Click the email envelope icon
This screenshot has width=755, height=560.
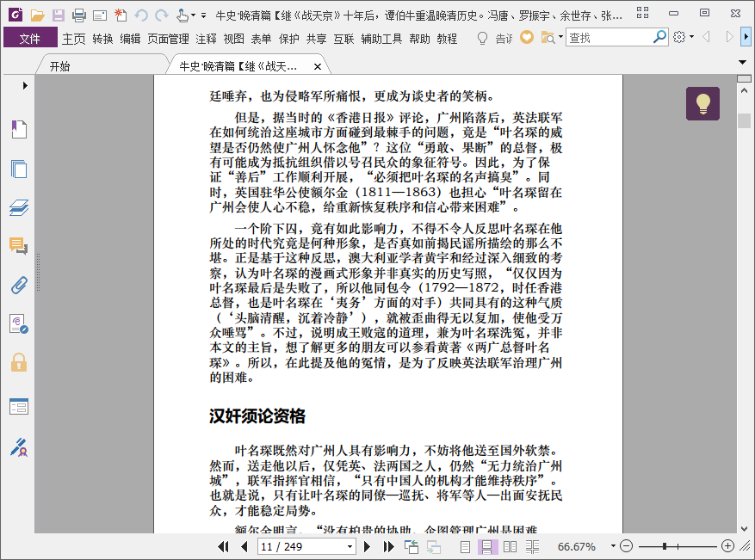click(x=100, y=15)
